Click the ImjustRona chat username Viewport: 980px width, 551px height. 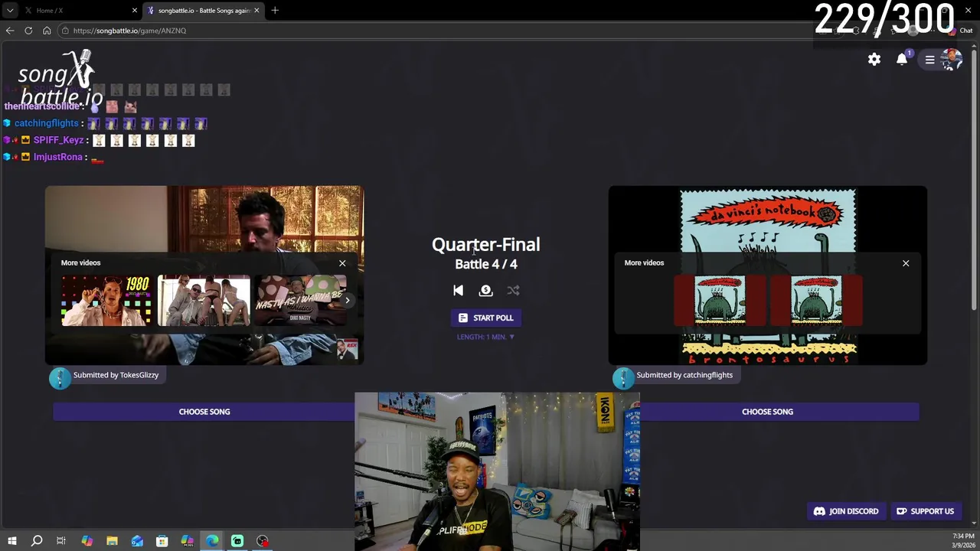point(57,157)
